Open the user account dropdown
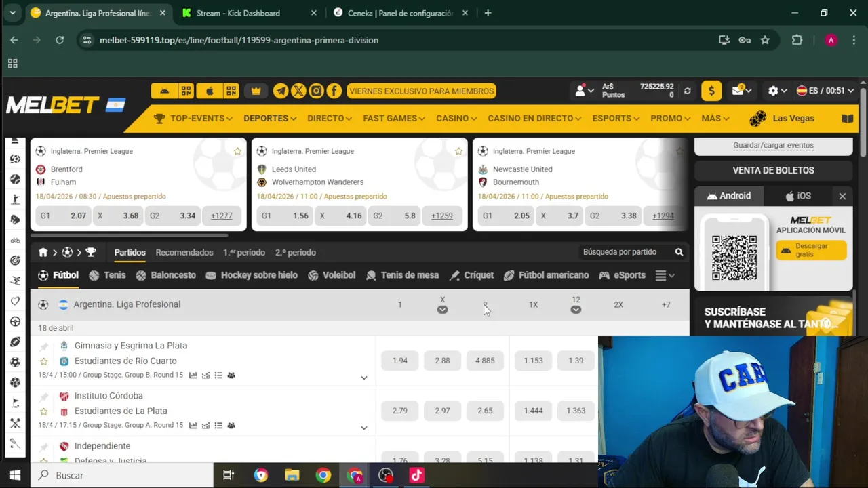Image resolution: width=868 pixels, height=488 pixels. point(585,91)
